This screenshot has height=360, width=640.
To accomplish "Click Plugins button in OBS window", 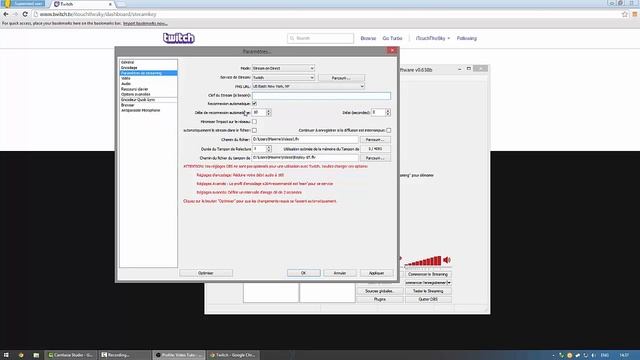I will 380,299.
